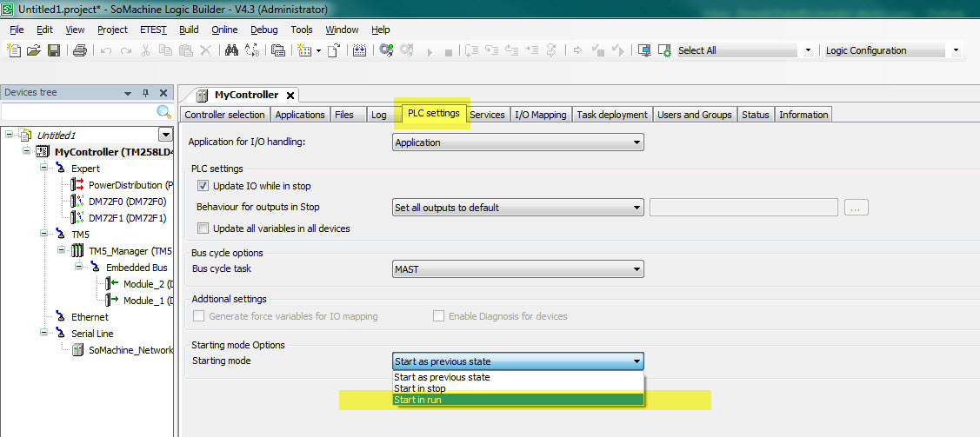This screenshot has width=980, height=437.
Task: Open Find with binoculars icon
Action: pyautogui.click(x=232, y=50)
